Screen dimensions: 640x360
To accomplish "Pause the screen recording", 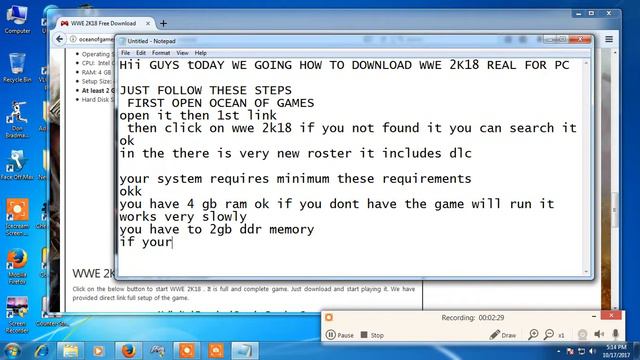I will (340, 335).
